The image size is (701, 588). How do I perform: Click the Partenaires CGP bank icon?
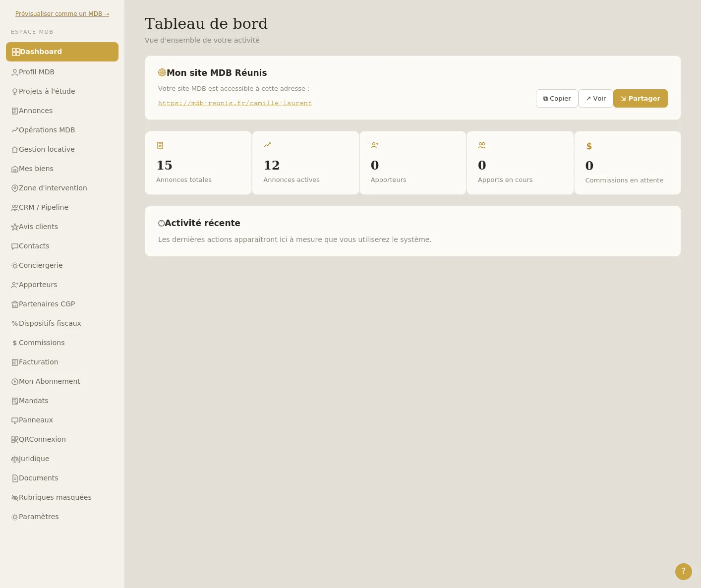(15, 304)
